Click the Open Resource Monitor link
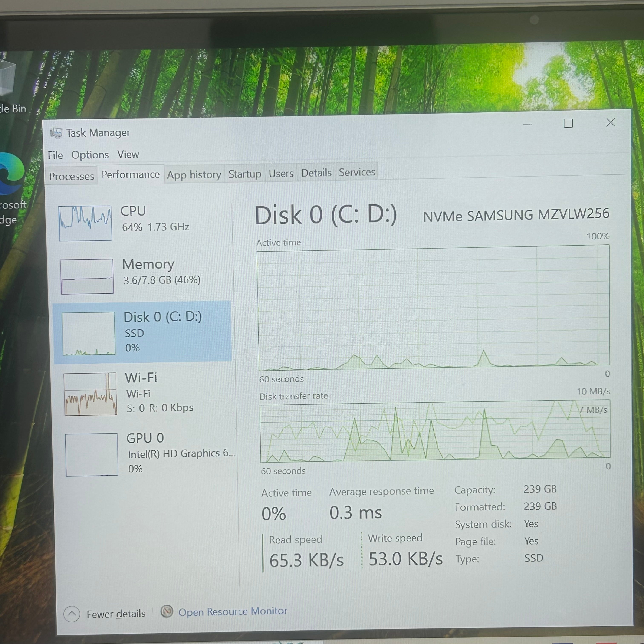644x644 pixels. 233,611
